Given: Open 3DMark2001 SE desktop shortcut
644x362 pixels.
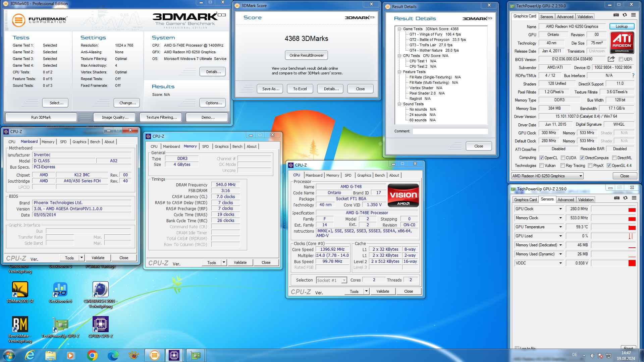Looking at the screenshot, I should pyautogui.click(x=20, y=292).
